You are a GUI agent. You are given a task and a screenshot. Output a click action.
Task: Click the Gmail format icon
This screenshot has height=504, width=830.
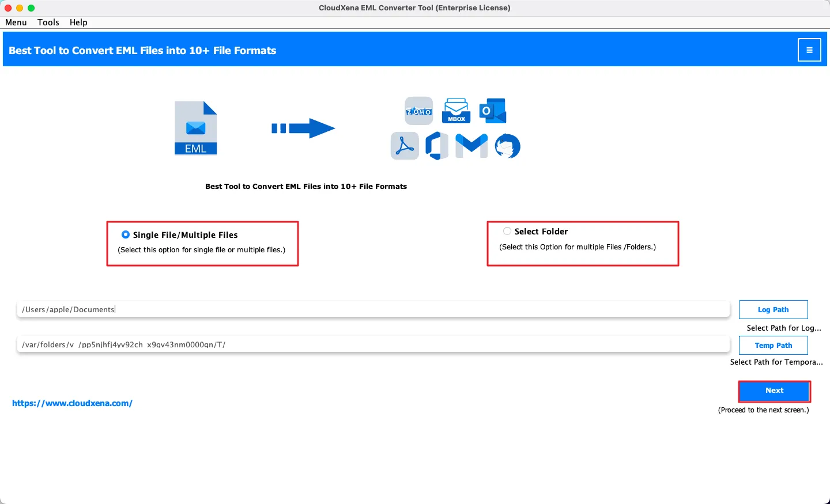tap(471, 145)
